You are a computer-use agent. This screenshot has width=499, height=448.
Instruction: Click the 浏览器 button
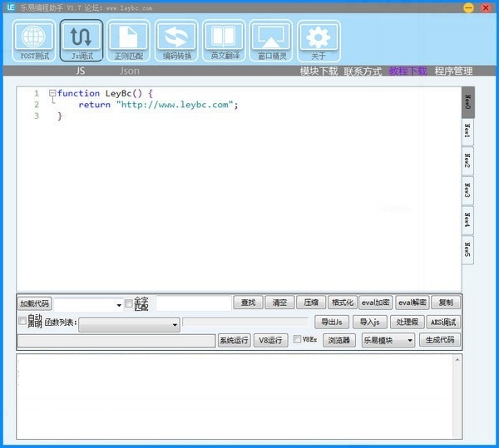[339, 341]
